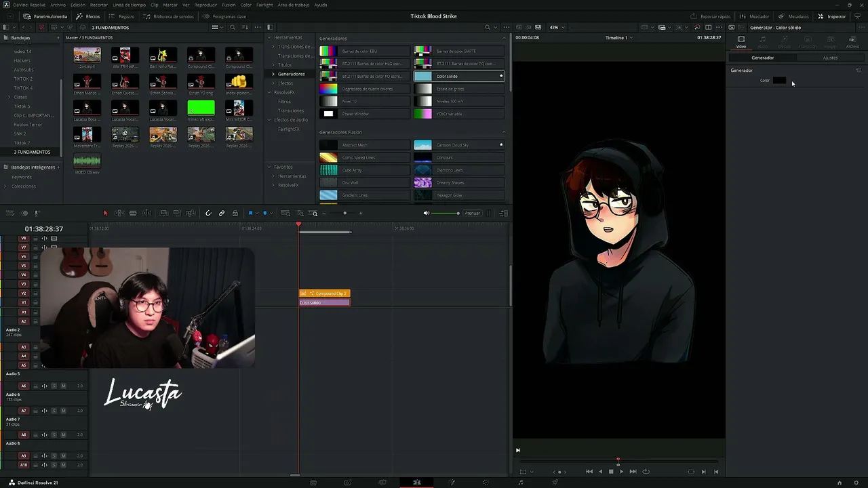868x488 pixels.
Task: Open the Archivo menu in menu bar
Action: click(x=58, y=5)
